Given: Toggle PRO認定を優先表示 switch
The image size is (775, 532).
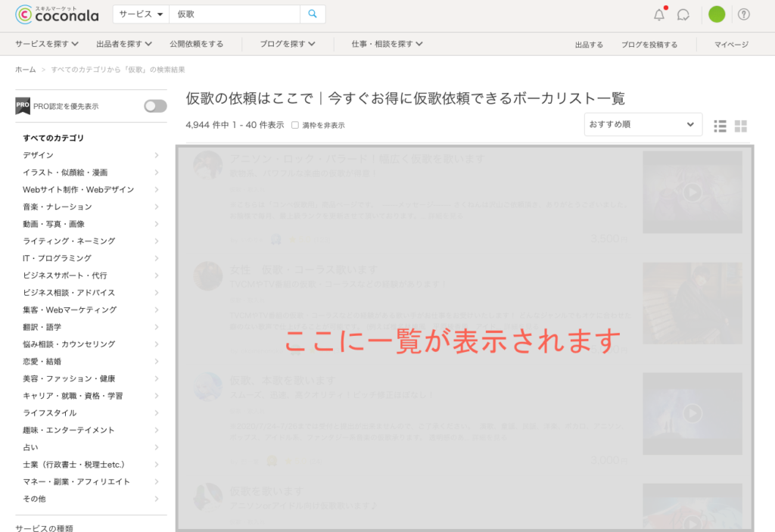Looking at the screenshot, I should click(x=155, y=106).
